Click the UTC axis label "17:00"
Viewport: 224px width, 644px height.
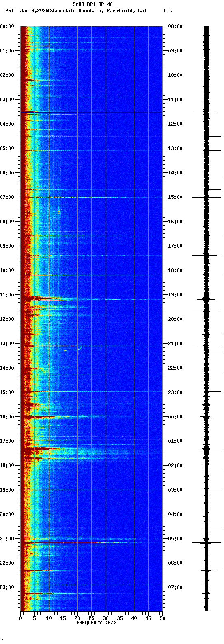point(175,246)
